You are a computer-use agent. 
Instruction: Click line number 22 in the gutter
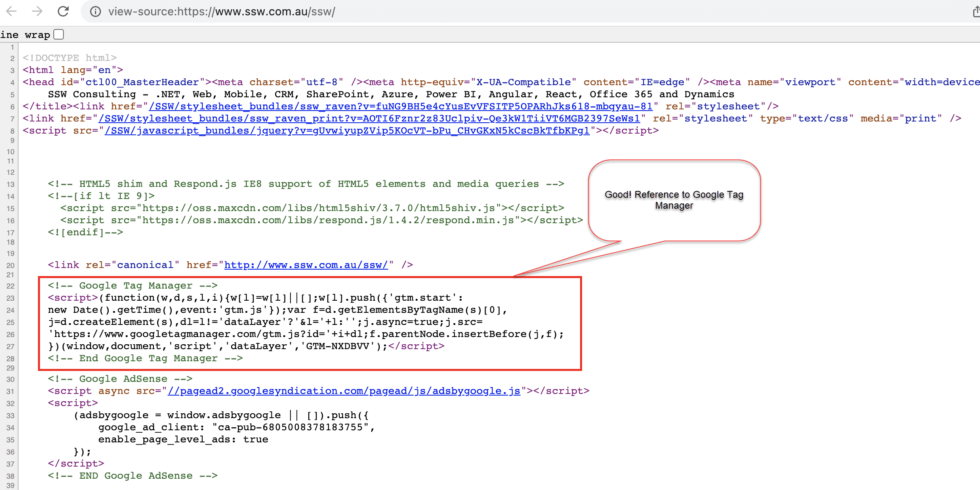click(x=11, y=286)
